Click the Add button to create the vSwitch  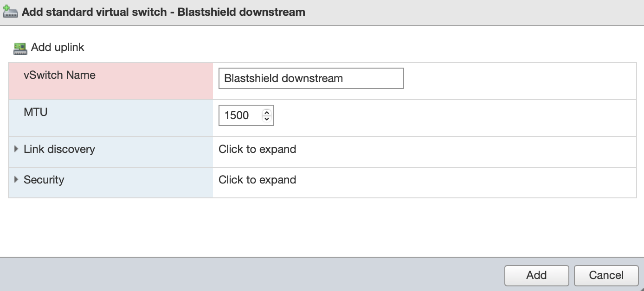click(536, 275)
